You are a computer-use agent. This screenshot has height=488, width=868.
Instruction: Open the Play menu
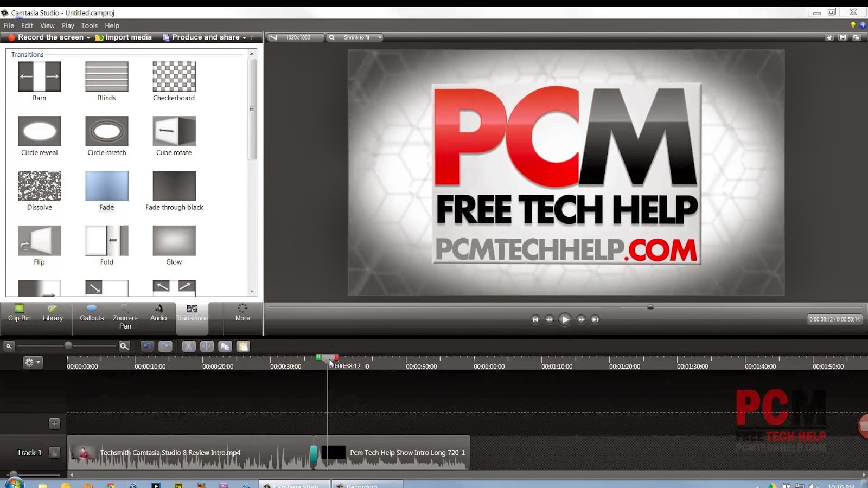(x=68, y=25)
